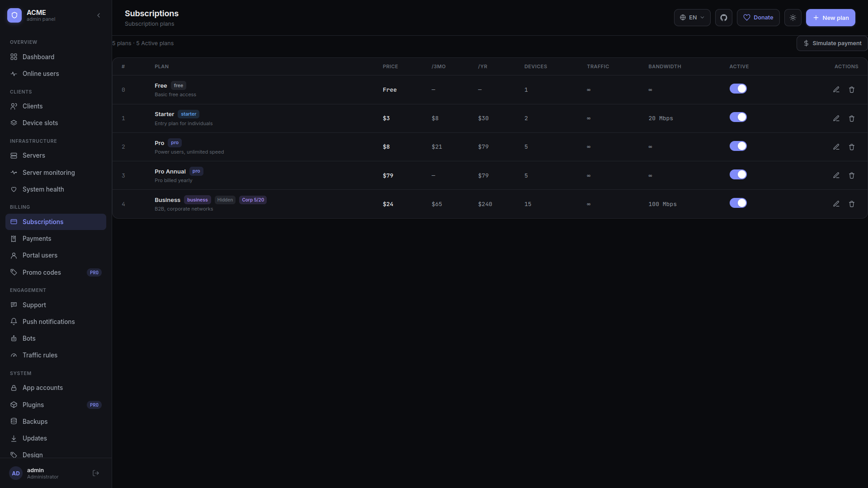Create a New plan
The image size is (868, 488).
coord(830,18)
